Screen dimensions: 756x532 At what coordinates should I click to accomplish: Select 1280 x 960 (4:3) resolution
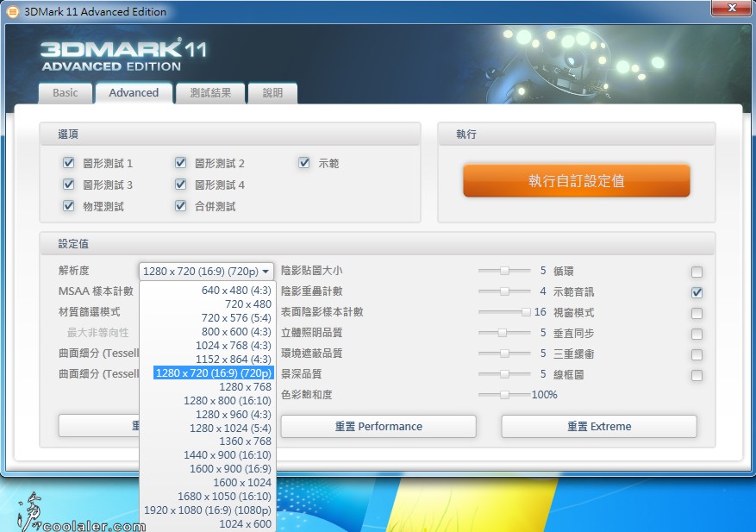click(x=234, y=415)
